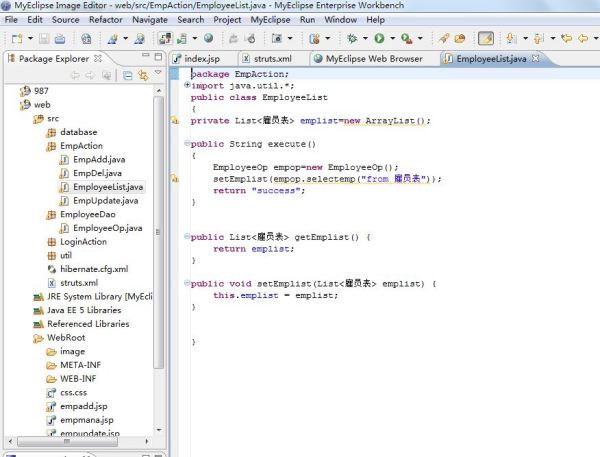The width and height of the screenshot is (600, 457).
Task: Click the Back navigation arrow in toolbar
Action: coord(583,38)
